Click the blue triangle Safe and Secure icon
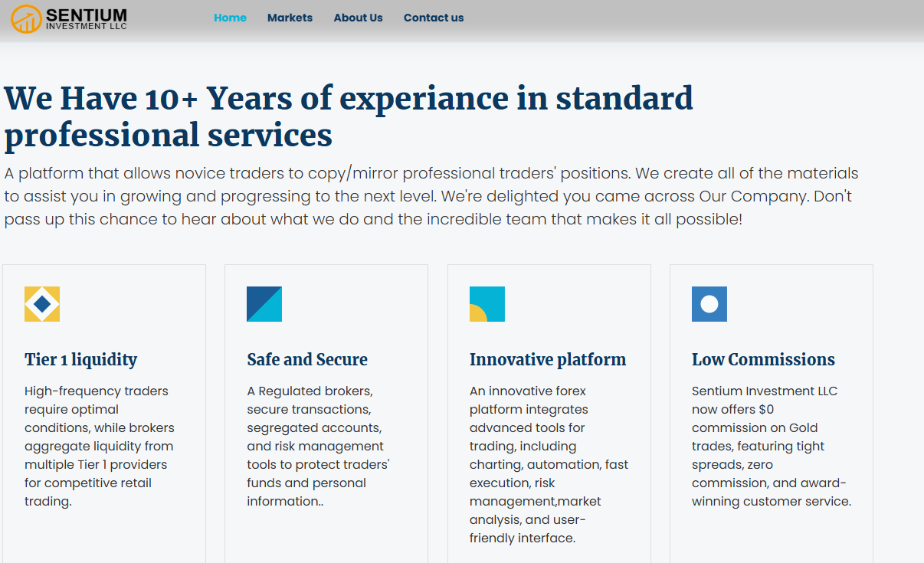924x563 pixels. click(x=264, y=304)
